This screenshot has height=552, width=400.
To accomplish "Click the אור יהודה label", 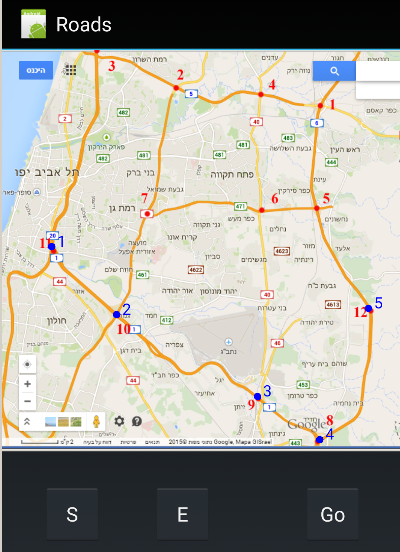I will (x=178, y=291).
